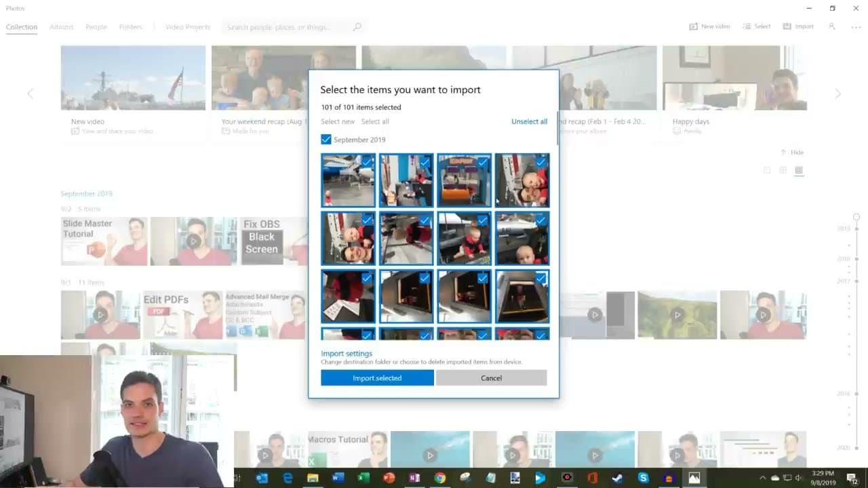Click the volume speaker tray icon
Viewport: 868px width, 488px height.
[798, 478]
